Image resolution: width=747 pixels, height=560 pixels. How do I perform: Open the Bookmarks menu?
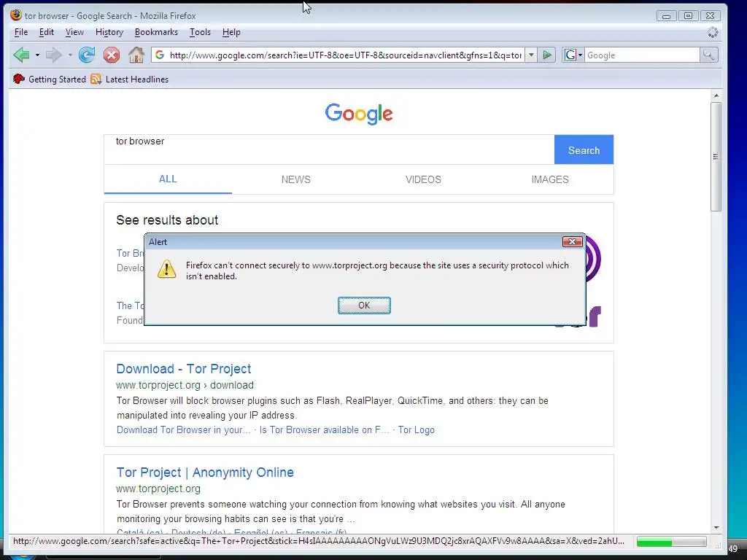pyautogui.click(x=156, y=32)
